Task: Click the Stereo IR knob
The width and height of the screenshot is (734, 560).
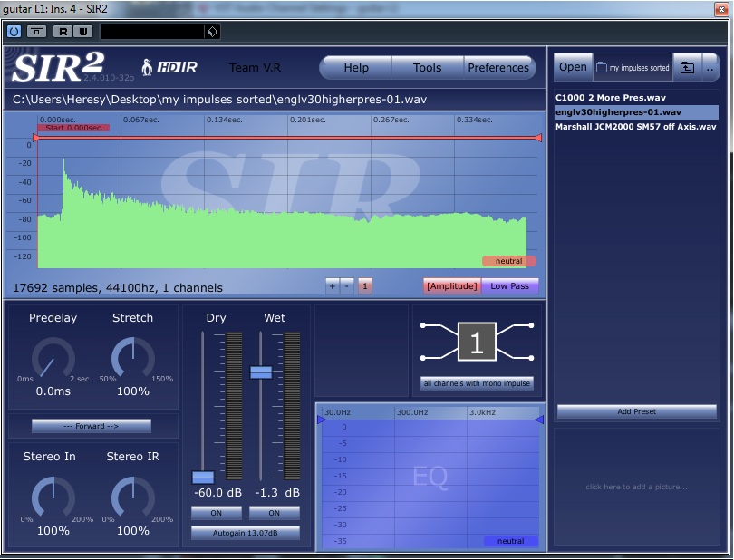Action: pyautogui.click(x=133, y=497)
